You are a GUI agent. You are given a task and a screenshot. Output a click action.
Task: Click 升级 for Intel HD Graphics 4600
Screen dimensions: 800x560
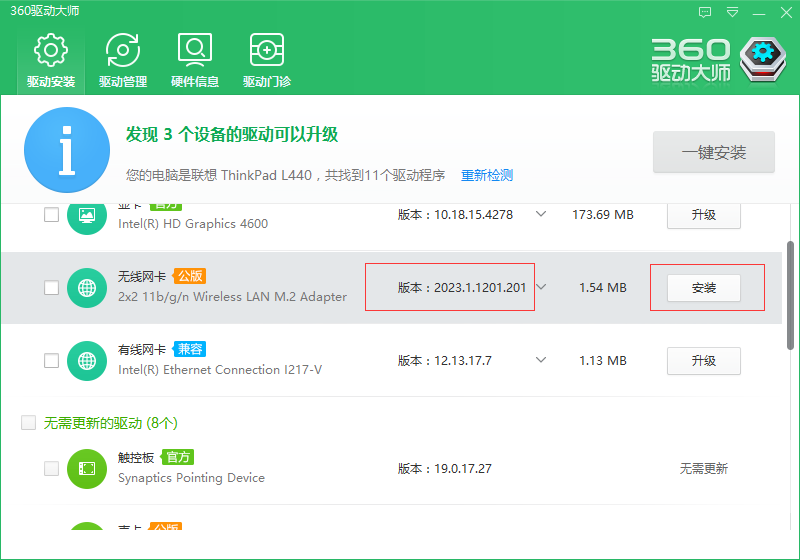704,215
